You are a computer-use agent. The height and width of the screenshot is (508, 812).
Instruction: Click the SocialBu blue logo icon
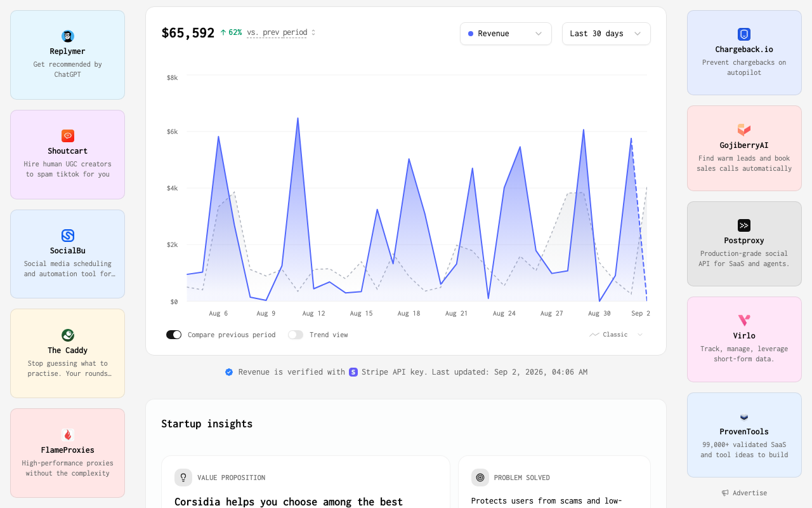(68, 236)
